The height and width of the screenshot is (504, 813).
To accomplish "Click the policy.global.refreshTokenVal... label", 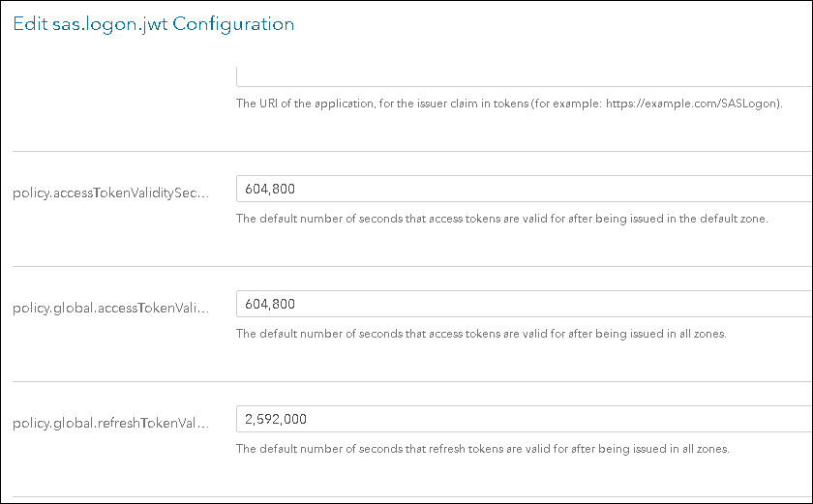I will (x=110, y=423).
